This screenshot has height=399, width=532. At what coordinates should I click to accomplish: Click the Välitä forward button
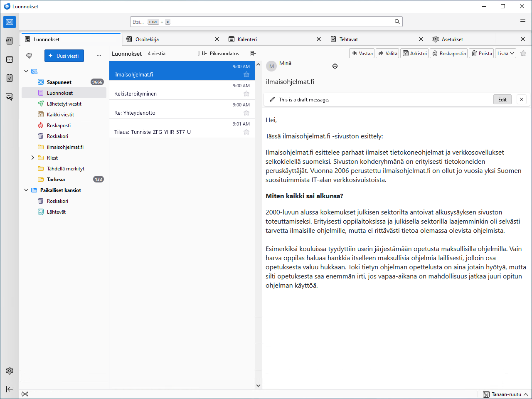387,53
